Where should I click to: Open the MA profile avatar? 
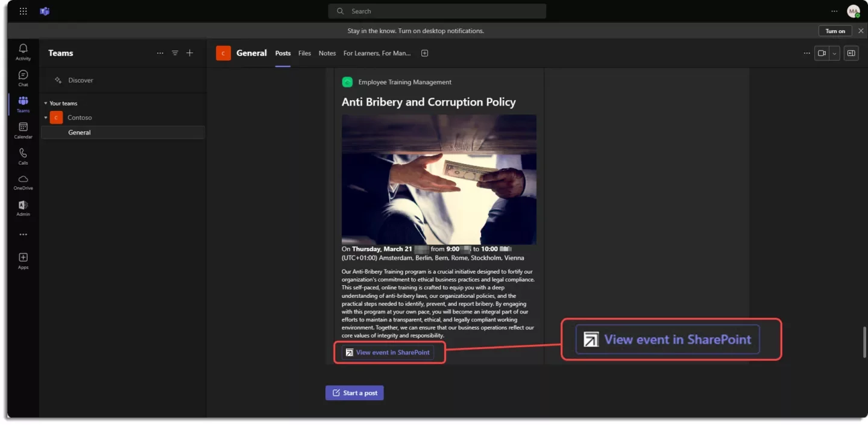(853, 11)
